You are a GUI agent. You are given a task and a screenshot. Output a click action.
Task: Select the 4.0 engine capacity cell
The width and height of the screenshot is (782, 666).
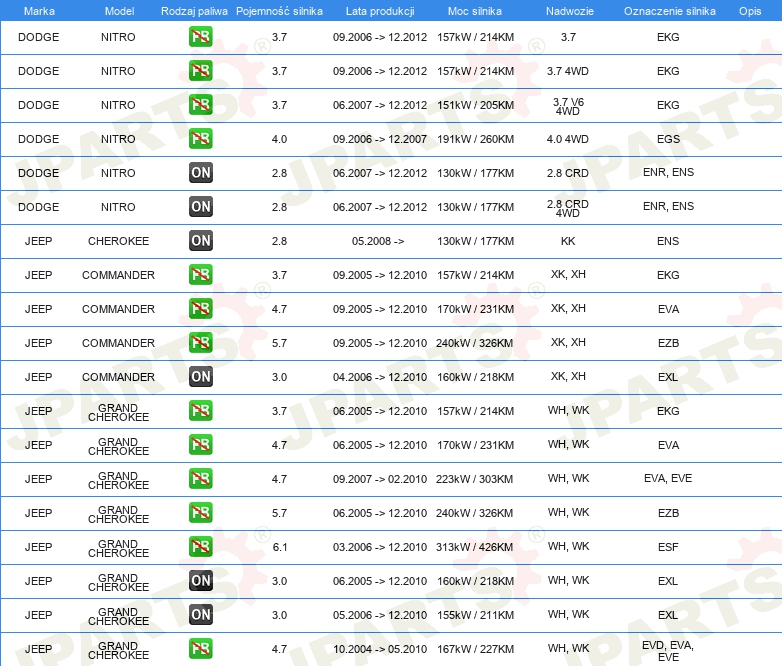279,139
